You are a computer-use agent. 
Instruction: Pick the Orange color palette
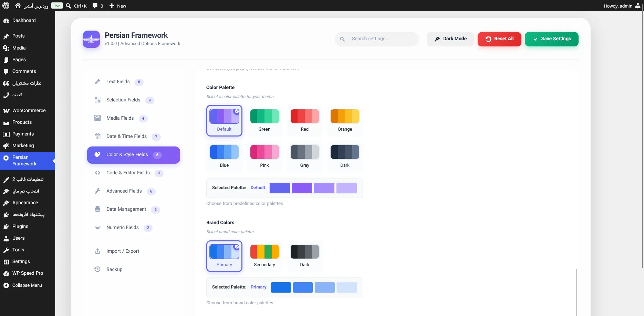pos(345,121)
